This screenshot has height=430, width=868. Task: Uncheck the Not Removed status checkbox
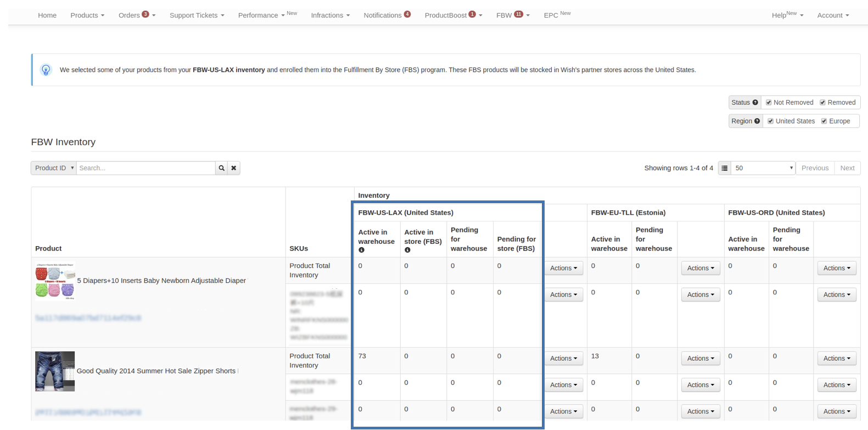(769, 103)
